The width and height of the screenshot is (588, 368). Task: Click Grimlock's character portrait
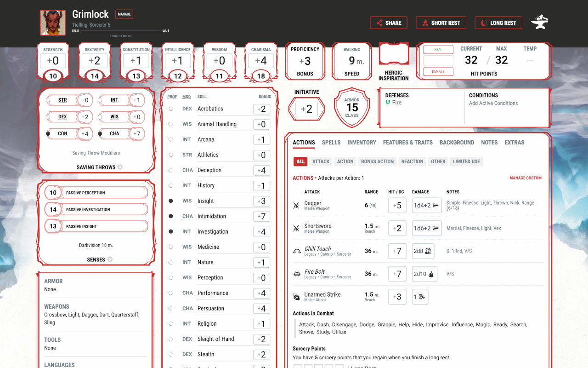click(52, 22)
